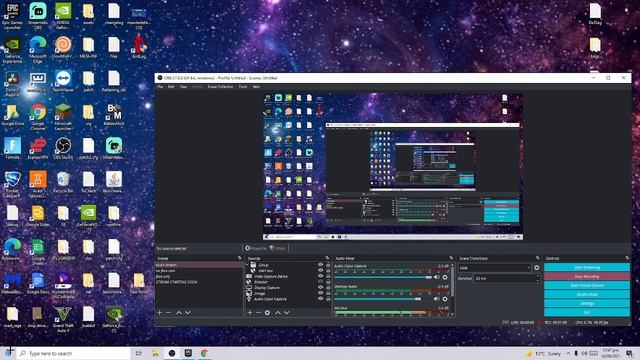
Task: Pop out the Audio Mixer dock
Action: coord(451,258)
